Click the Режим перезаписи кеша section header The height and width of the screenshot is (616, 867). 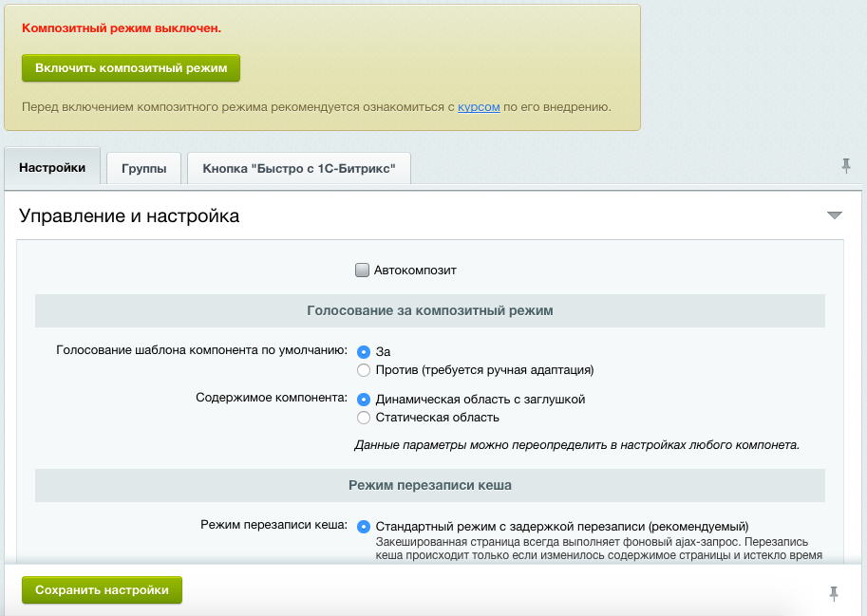[429, 485]
